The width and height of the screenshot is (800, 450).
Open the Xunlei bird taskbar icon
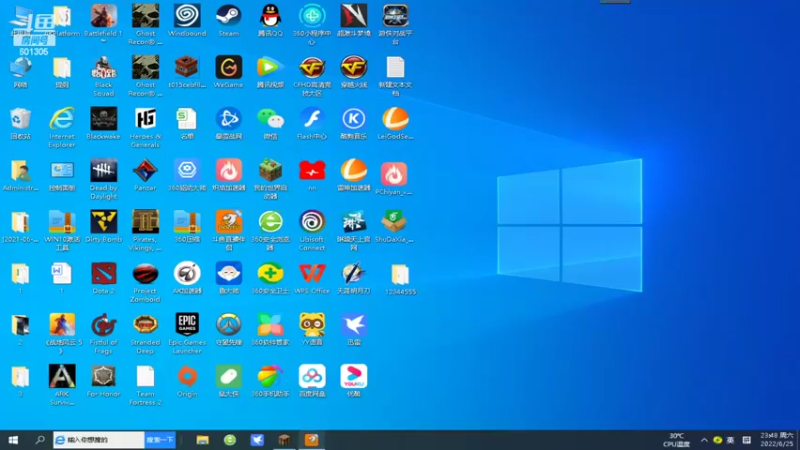[257, 440]
